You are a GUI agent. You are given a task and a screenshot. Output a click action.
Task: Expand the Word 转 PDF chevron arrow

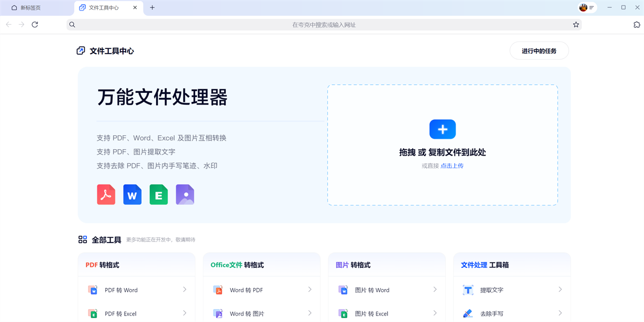pos(310,290)
